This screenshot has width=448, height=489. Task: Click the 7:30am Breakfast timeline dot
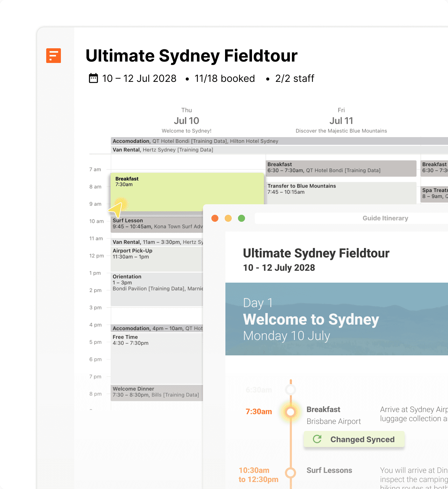click(x=290, y=412)
